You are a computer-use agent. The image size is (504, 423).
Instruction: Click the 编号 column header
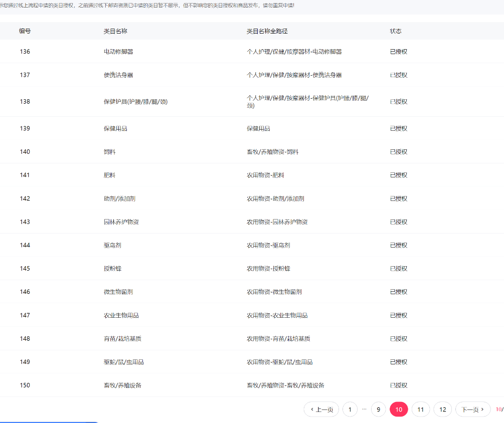pos(25,31)
